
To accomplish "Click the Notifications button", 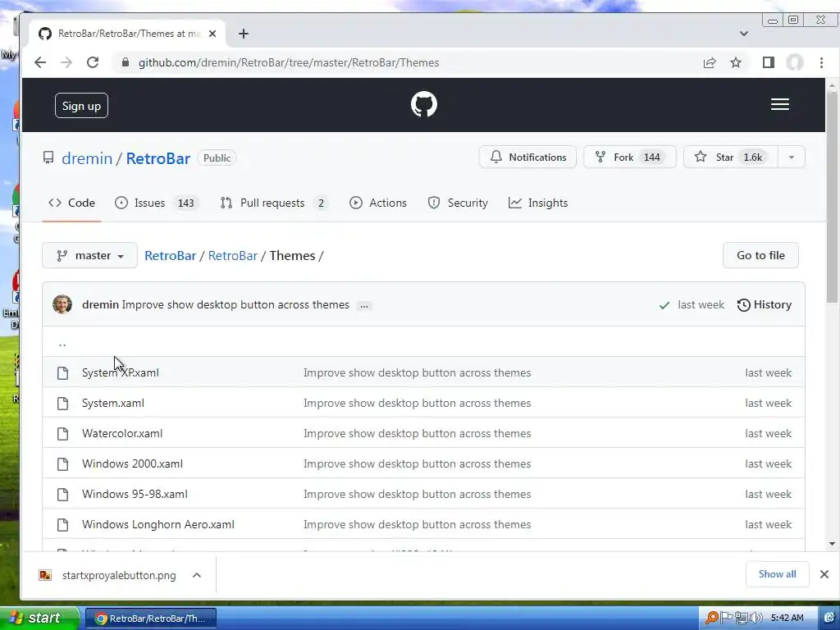I will (x=527, y=157).
